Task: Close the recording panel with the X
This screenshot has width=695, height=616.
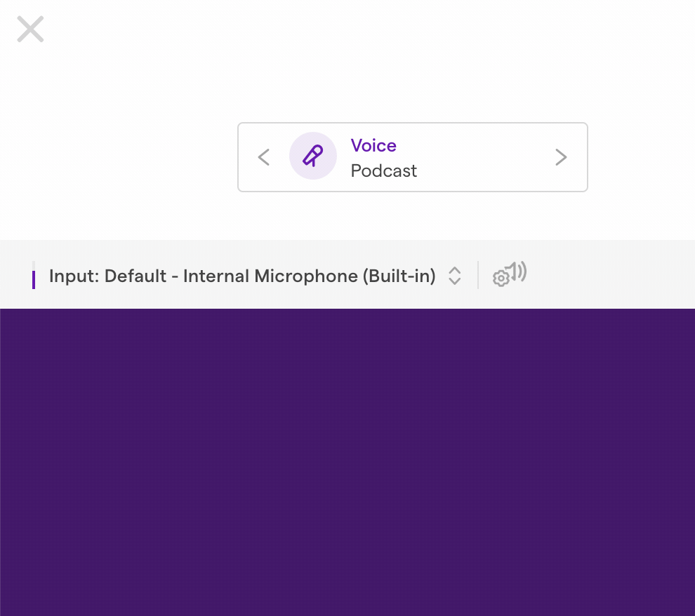Action: 30,29
